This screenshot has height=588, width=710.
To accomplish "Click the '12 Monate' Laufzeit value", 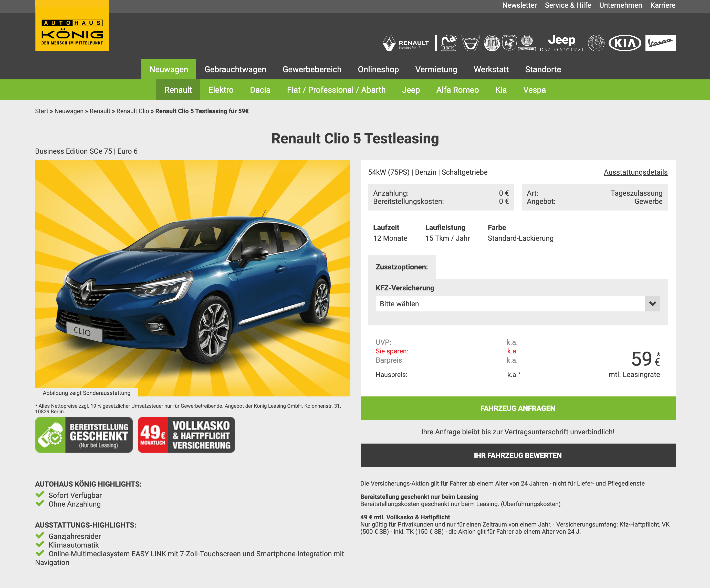I will point(390,238).
